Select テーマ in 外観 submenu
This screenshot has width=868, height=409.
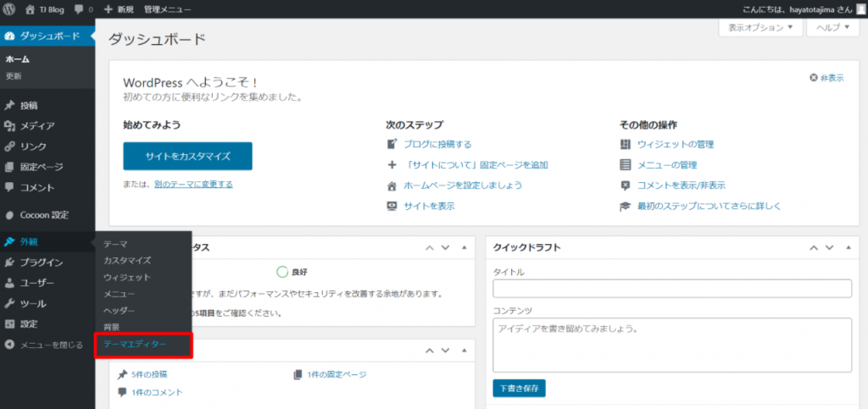[115, 244]
